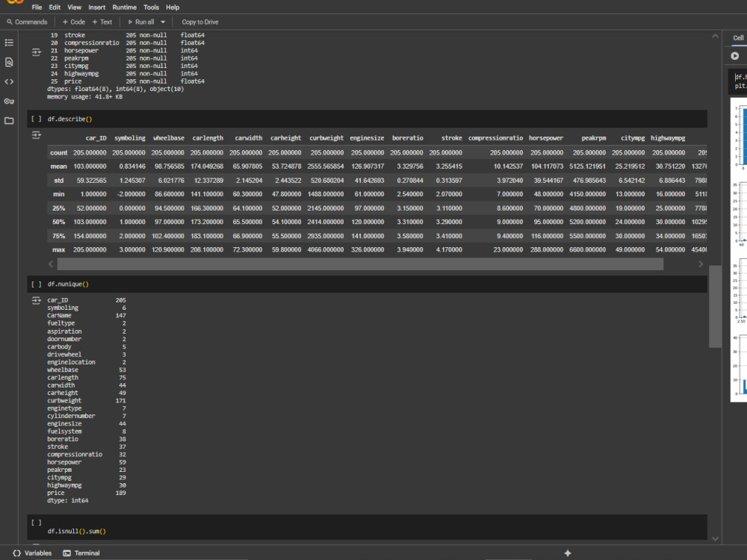Click the compressionratio column header

point(495,138)
